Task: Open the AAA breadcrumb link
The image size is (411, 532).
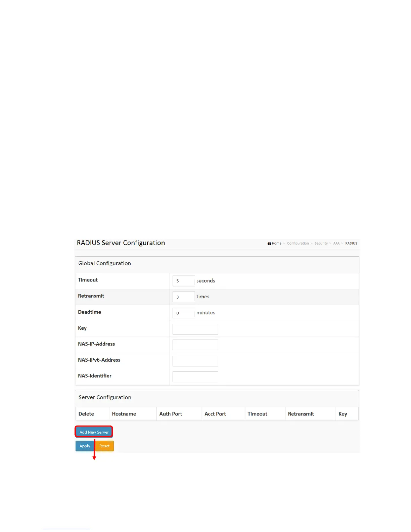Action: 336,243
